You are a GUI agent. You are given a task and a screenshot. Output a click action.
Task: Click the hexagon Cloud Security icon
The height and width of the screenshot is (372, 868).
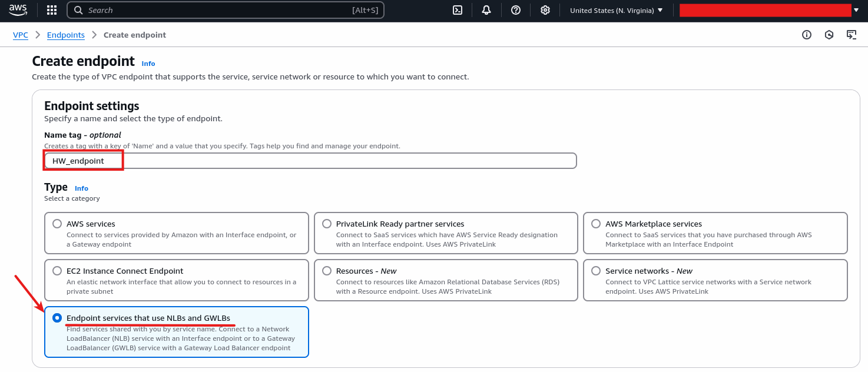point(829,35)
